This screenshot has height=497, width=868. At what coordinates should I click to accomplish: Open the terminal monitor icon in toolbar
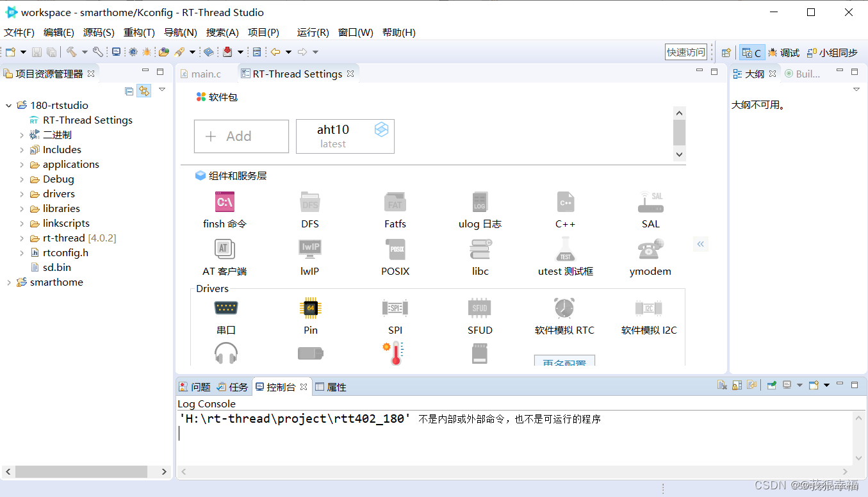point(116,52)
